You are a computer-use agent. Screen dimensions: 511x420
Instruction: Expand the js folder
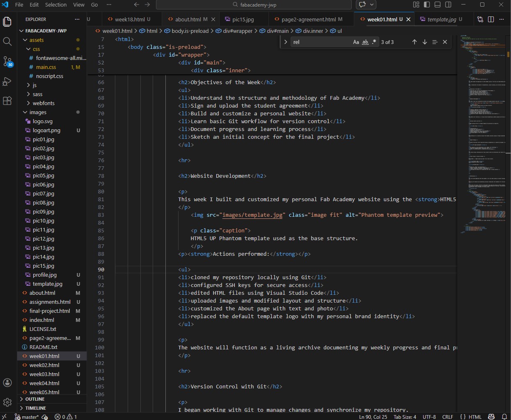28,85
